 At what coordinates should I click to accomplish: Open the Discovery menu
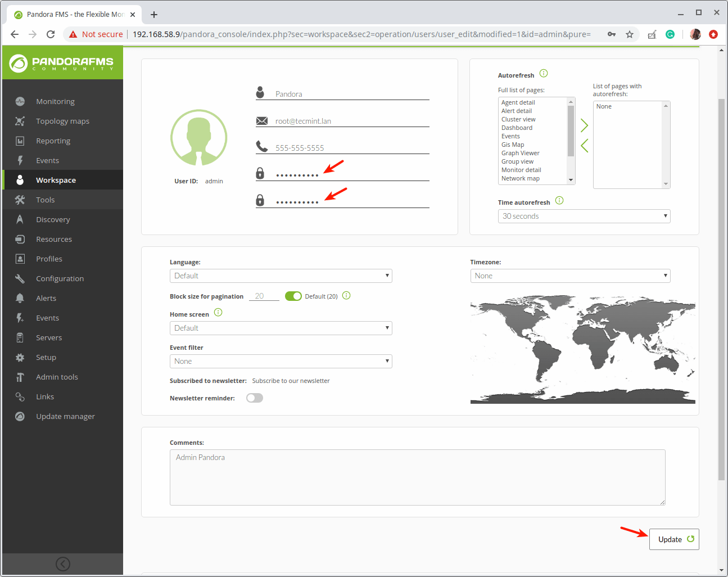click(x=63, y=219)
